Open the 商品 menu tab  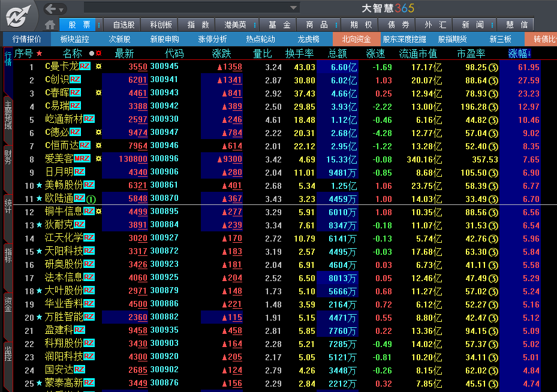pyautogui.click(x=317, y=25)
